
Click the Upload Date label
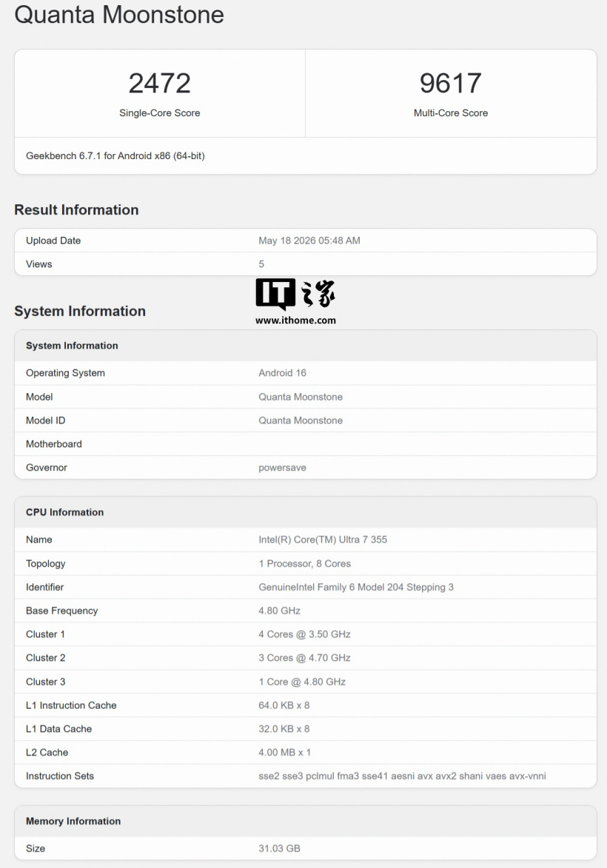[53, 240]
